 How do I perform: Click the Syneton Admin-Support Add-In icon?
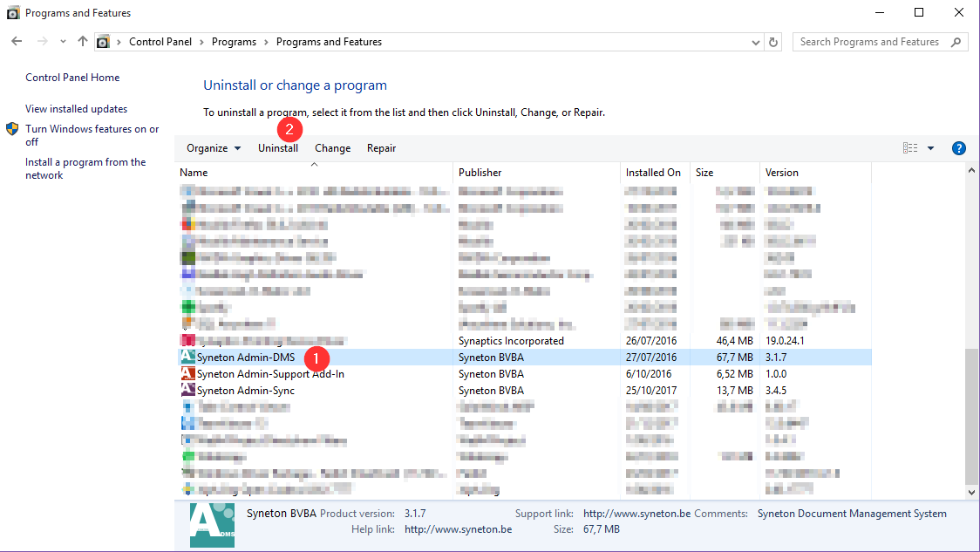coord(187,373)
